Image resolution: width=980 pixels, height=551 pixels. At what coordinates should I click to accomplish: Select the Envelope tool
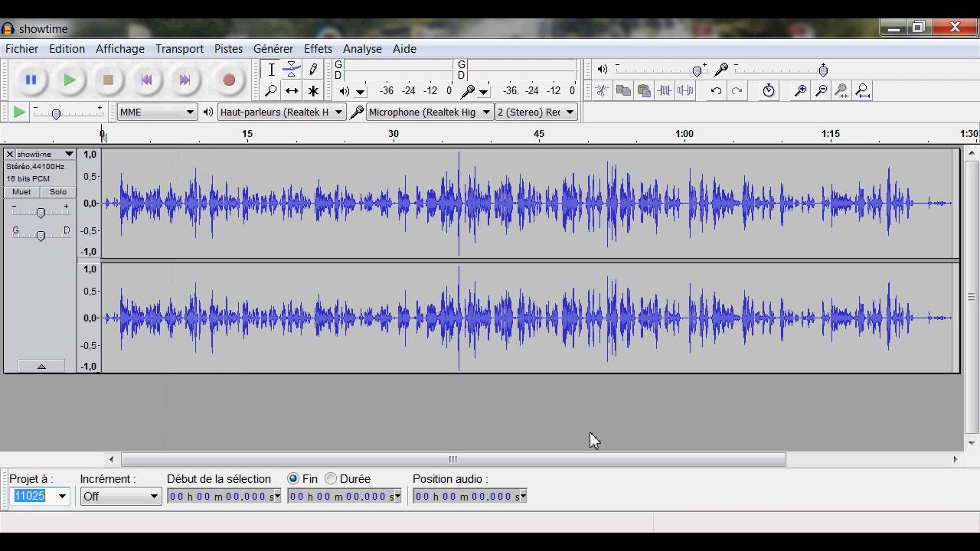(292, 70)
